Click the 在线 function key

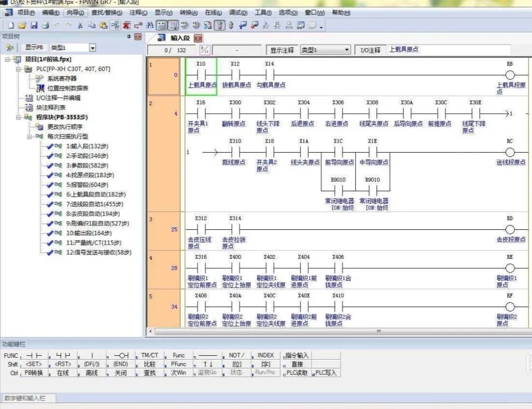[63, 373]
